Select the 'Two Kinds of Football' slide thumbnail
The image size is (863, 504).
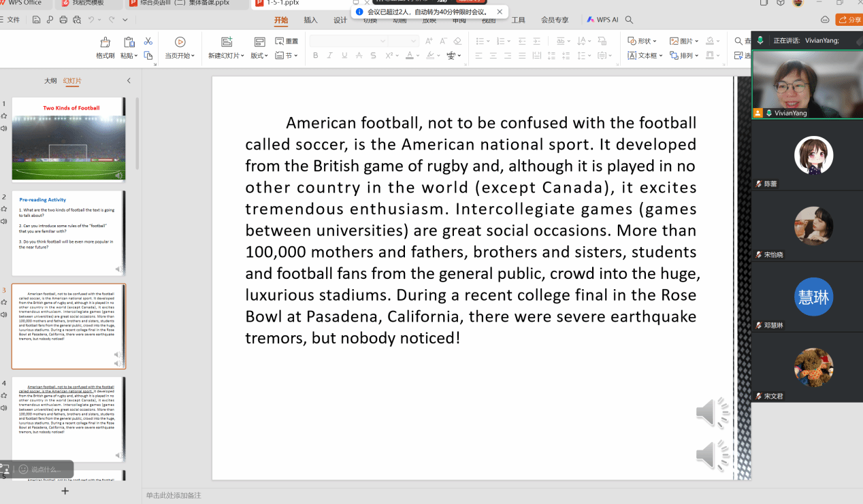coord(69,139)
